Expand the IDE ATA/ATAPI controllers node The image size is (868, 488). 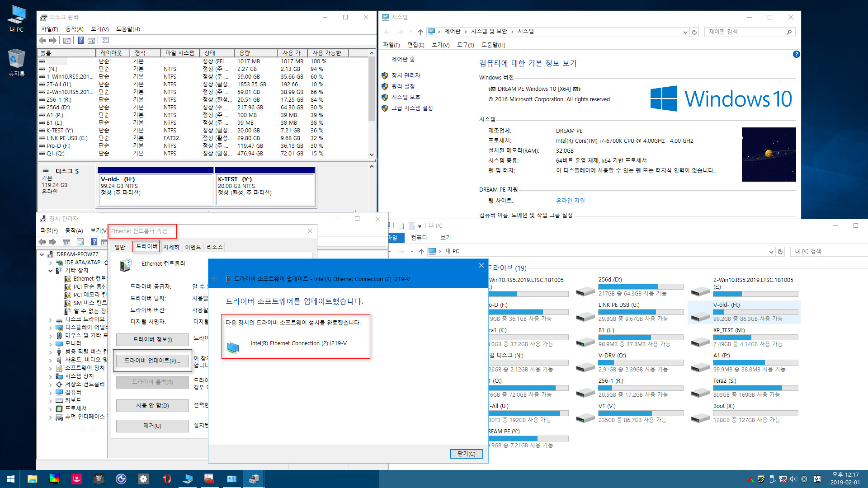51,263
